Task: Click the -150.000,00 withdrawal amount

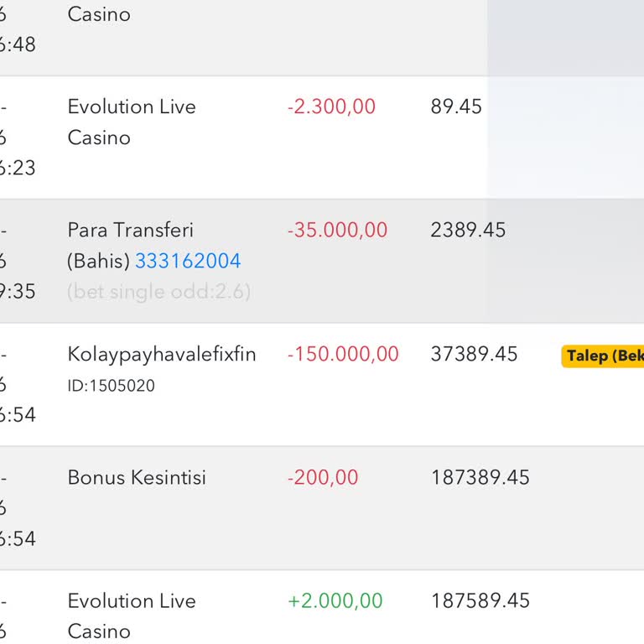Action: coord(343,354)
